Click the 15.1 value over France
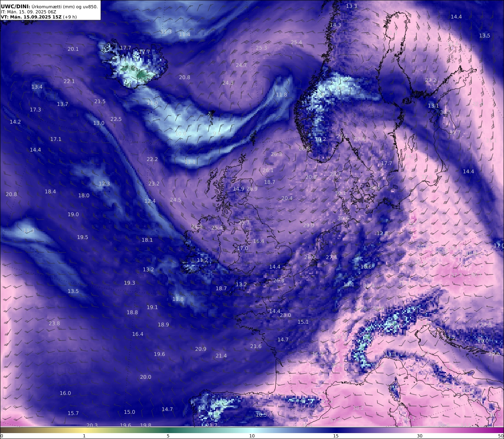 [x=303, y=322]
